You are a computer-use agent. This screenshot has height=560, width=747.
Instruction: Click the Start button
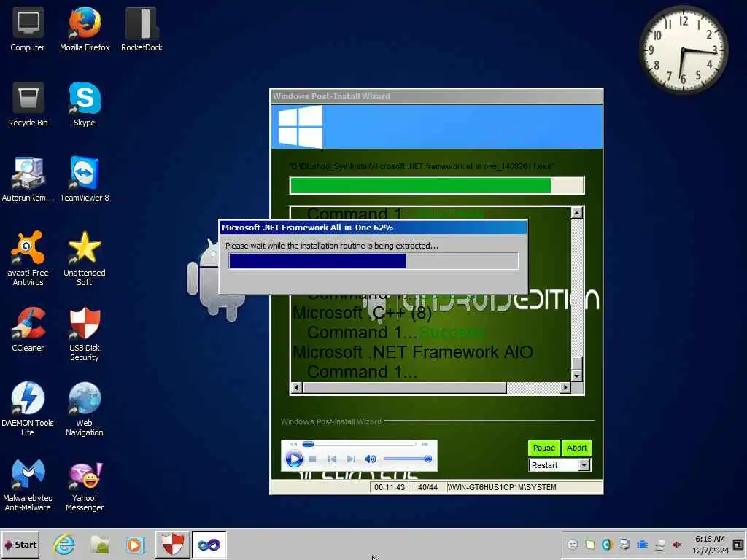pos(20,544)
